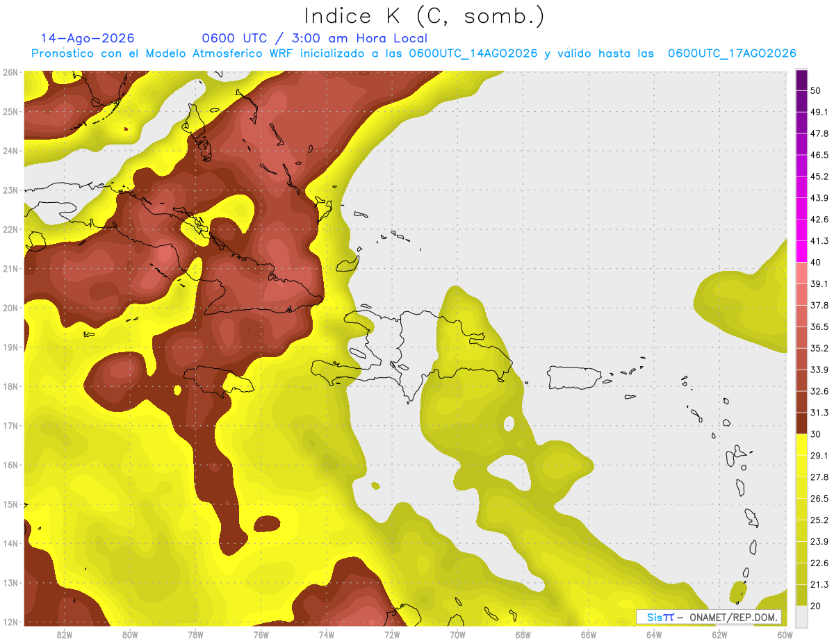Click the colorbar value "26.5"
The height and width of the screenshot is (644, 834).
(819, 499)
